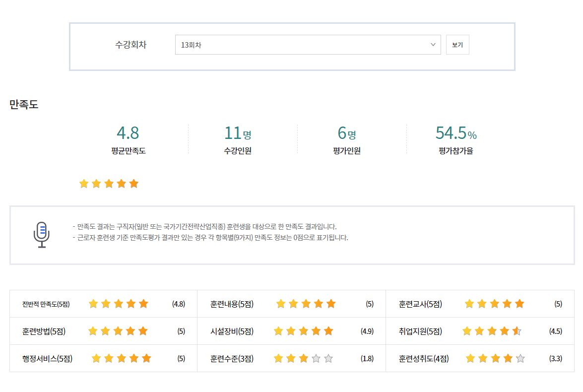Click the microphone notice icon

(42, 235)
